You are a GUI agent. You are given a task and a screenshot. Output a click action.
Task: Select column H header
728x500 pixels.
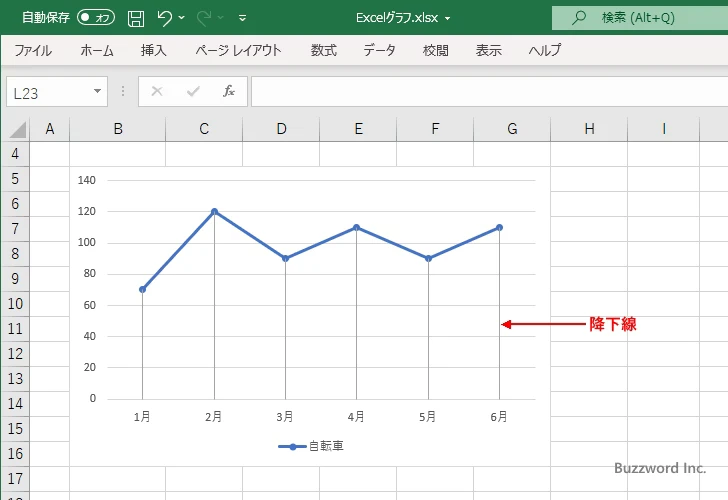pos(589,129)
